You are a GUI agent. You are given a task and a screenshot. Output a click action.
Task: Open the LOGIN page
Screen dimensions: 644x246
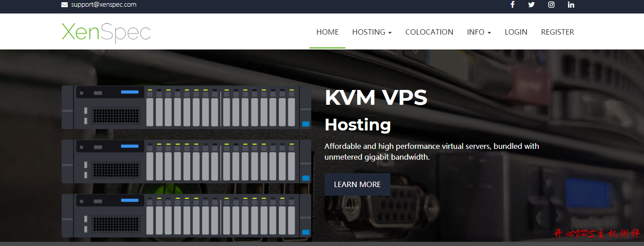(x=516, y=32)
